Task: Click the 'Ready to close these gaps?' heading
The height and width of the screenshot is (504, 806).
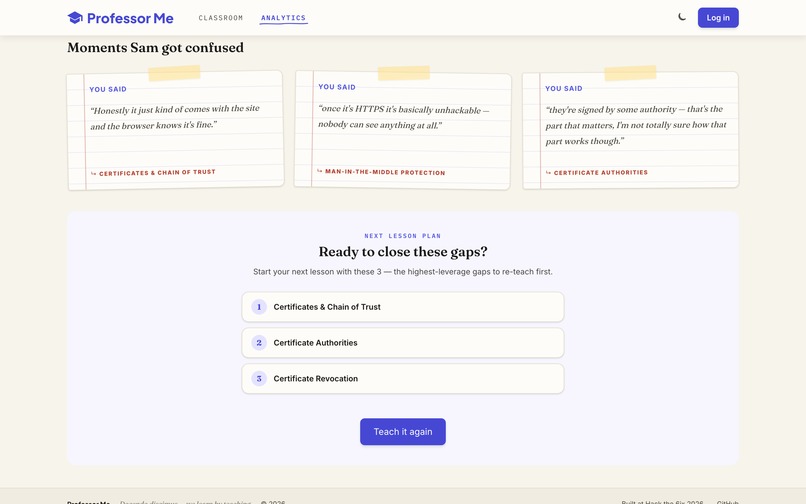Action: [403, 251]
